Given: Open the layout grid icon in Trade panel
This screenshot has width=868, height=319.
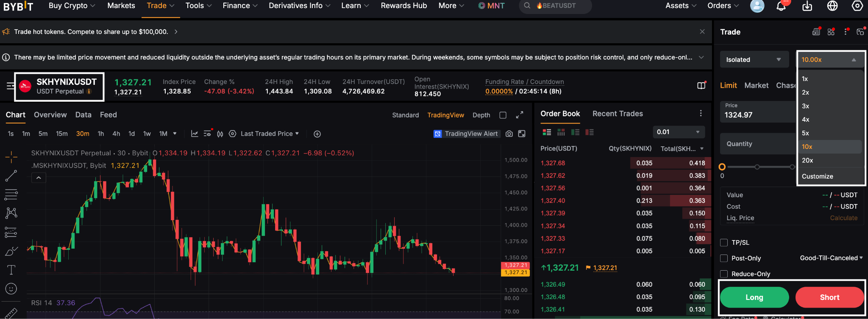Looking at the screenshot, I should 831,32.
